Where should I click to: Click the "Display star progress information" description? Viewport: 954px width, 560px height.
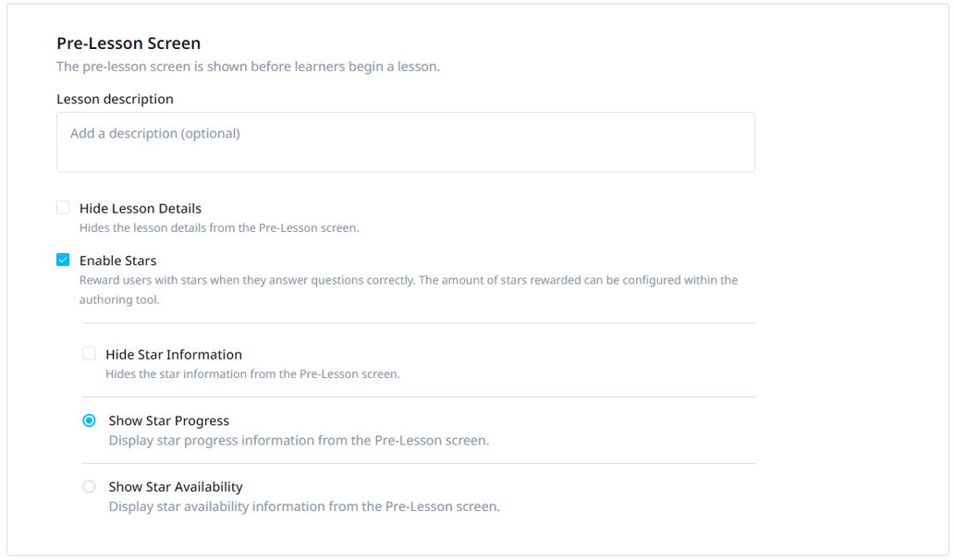[299, 441]
